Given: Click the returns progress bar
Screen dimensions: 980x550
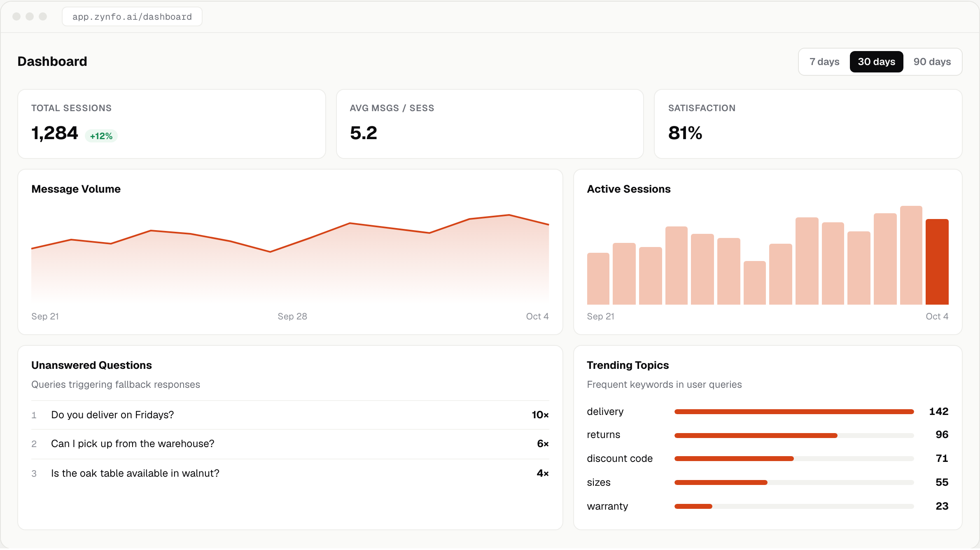Looking at the screenshot, I should click(794, 436).
